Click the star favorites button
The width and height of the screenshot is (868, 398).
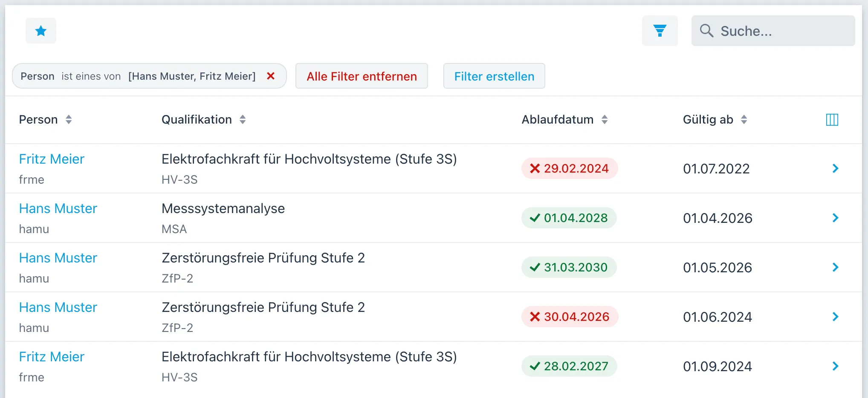click(x=41, y=31)
